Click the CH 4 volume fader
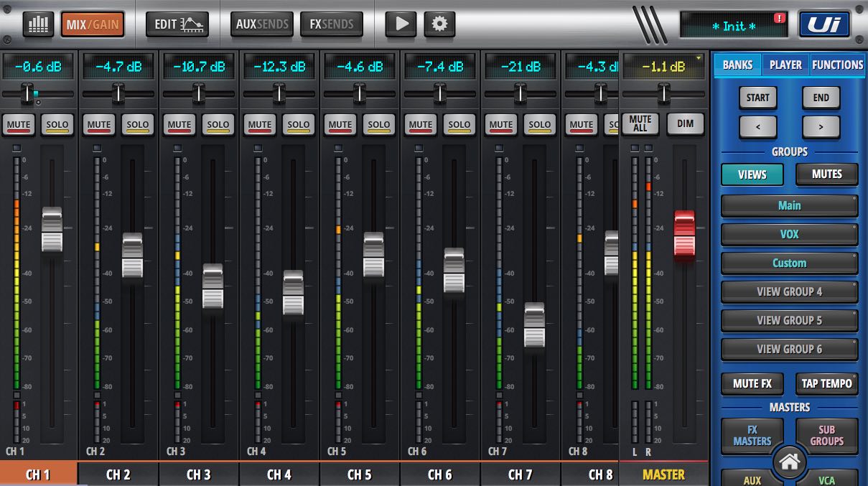Image resolution: width=868 pixels, height=486 pixels. (294, 292)
